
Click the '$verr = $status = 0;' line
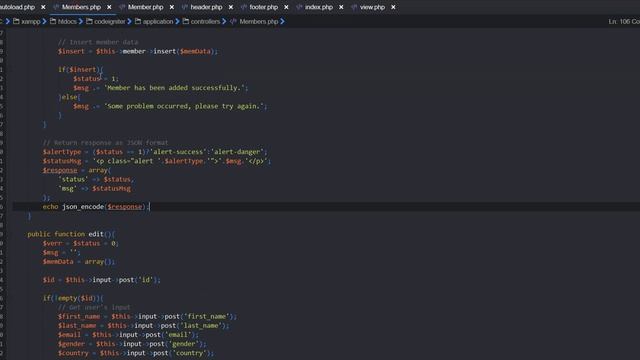pos(81,243)
